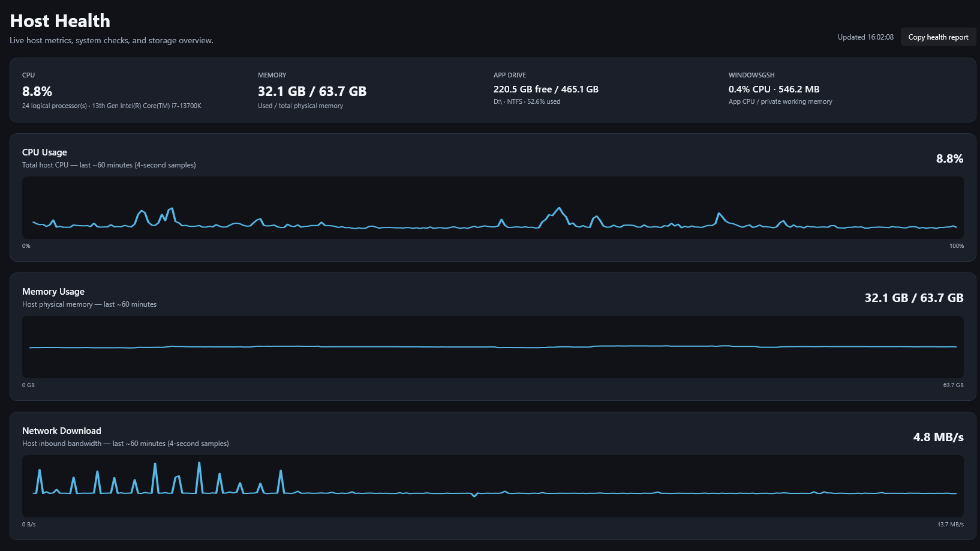Image resolution: width=980 pixels, height=551 pixels.
Task: Click the 'Used / total physical memory' caption
Action: 300,106
